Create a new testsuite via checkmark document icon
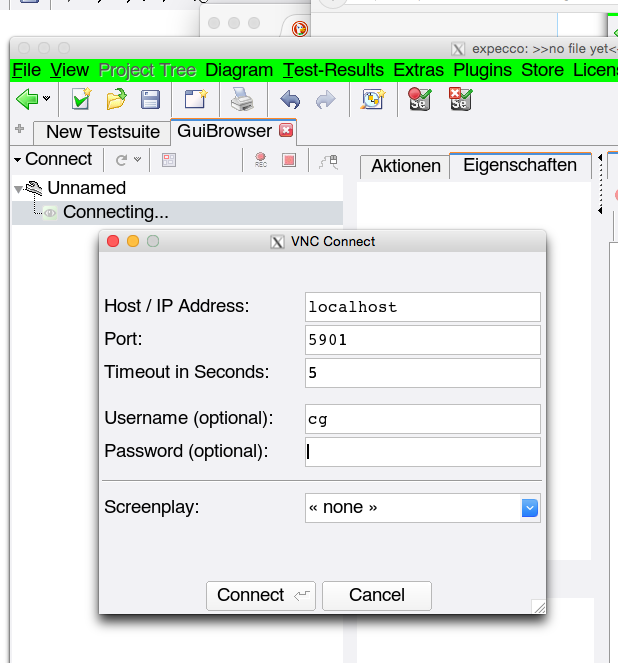618x663 pixels. click(82, 99)
